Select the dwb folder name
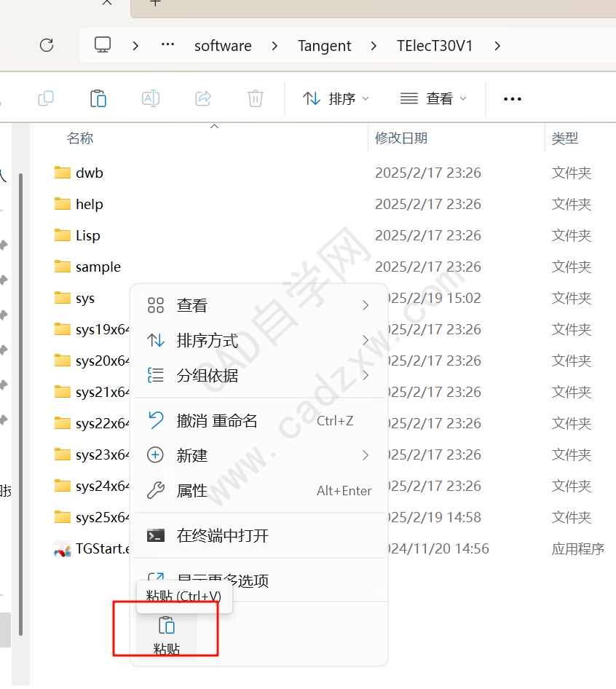The height and width of the screenshot is (689, 616). coord(89,173)
